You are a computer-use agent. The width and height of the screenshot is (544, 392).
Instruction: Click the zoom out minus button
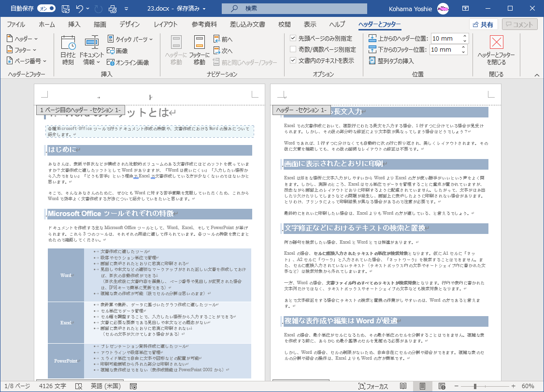457,386
